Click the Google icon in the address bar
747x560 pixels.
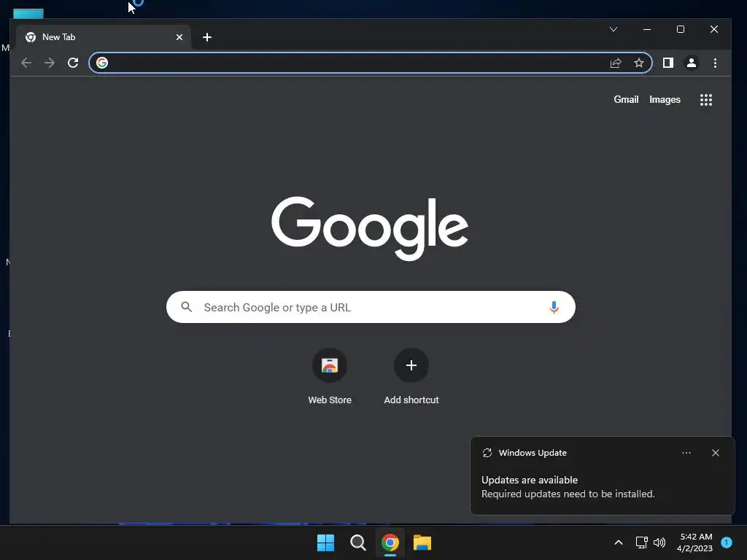pyautogui.click(x=102, y=63)
